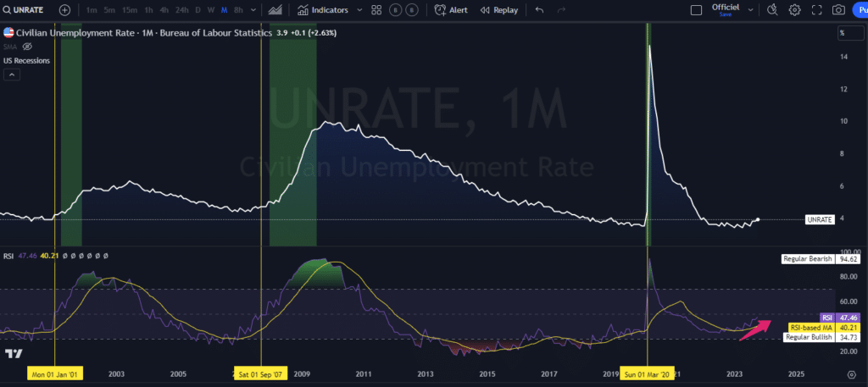Expand the timeframe dropdown chevron
The image size is (868, 387).
click(x=253, y=10)
